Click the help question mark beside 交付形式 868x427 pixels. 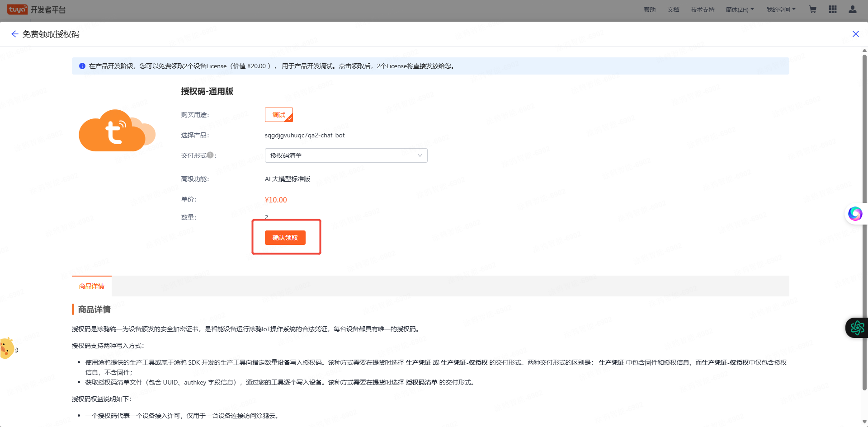coord(210,155)
